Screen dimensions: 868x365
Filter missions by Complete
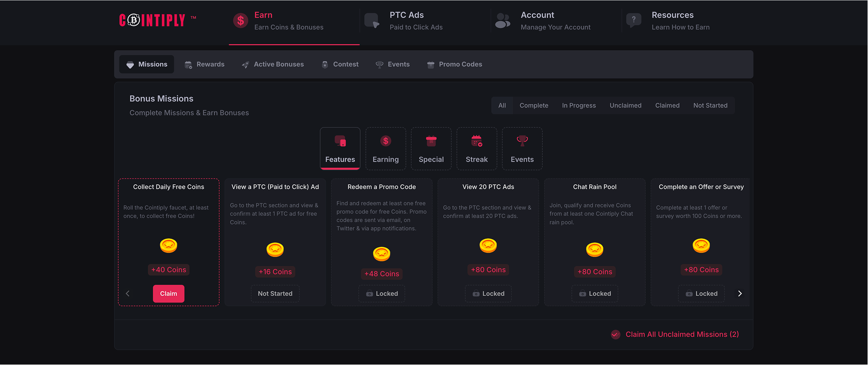(534, 106)
